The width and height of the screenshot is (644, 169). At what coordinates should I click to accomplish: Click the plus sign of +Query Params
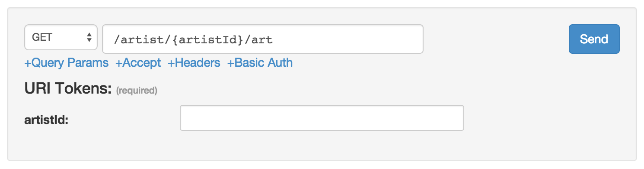28,63
